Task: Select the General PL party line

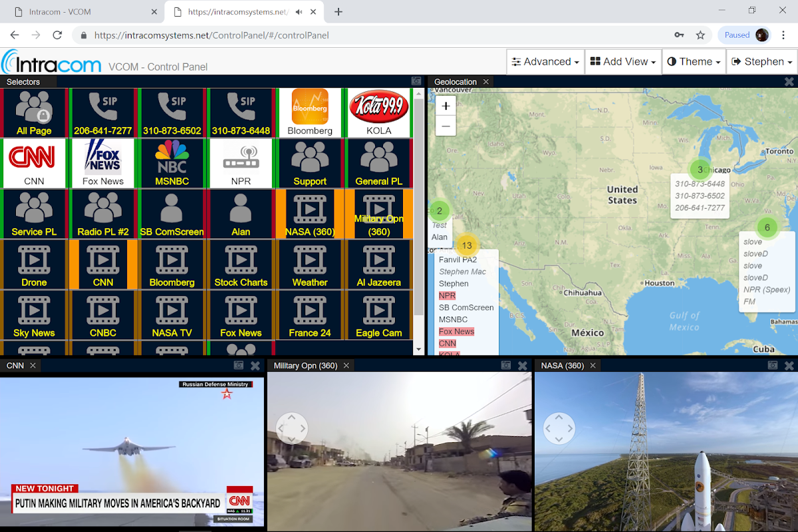Action: 379,164
